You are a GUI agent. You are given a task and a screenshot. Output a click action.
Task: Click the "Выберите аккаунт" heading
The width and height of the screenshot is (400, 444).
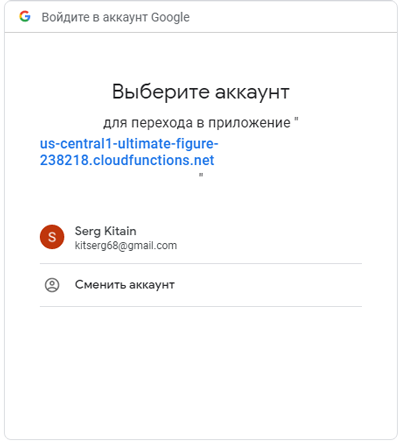[x=201, y=92]
